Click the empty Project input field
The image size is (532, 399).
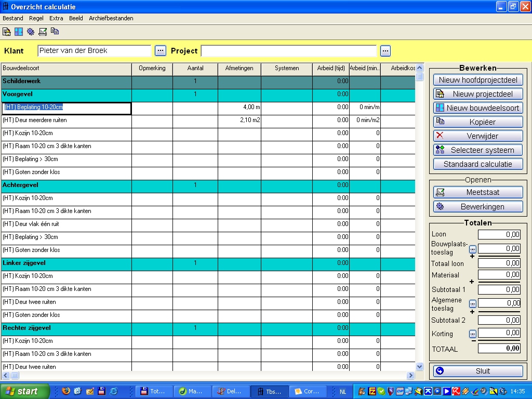[289, 50]
